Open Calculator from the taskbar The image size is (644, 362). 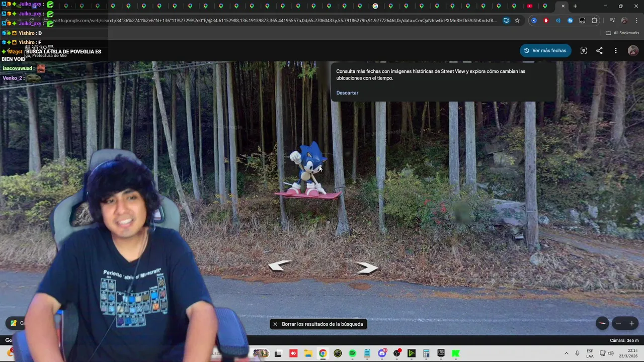(426, 353)
